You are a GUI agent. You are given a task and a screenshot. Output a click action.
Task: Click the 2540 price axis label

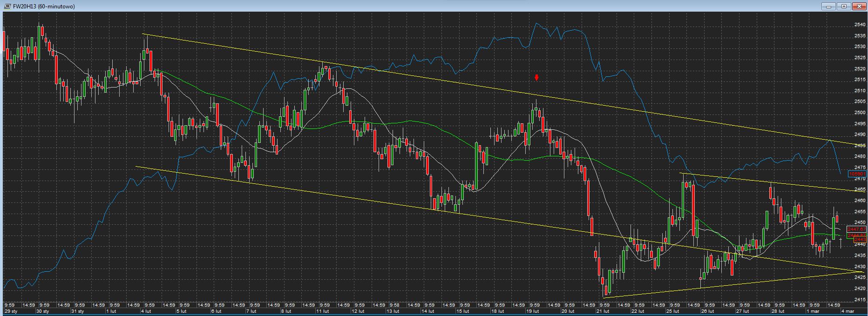[860, 25]
